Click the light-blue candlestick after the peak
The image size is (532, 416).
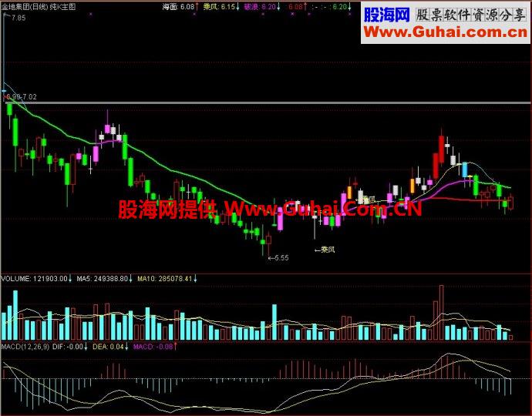464,169
